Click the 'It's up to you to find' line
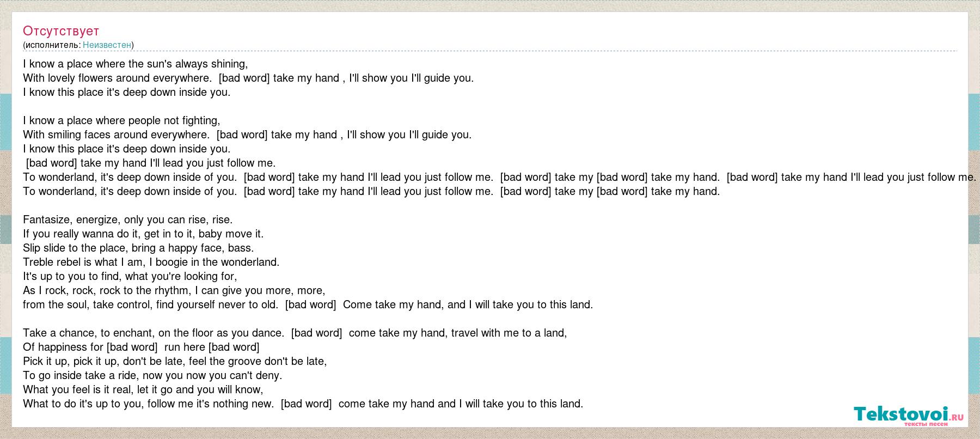This screenshot has width=980, height=439. [130, 276]
